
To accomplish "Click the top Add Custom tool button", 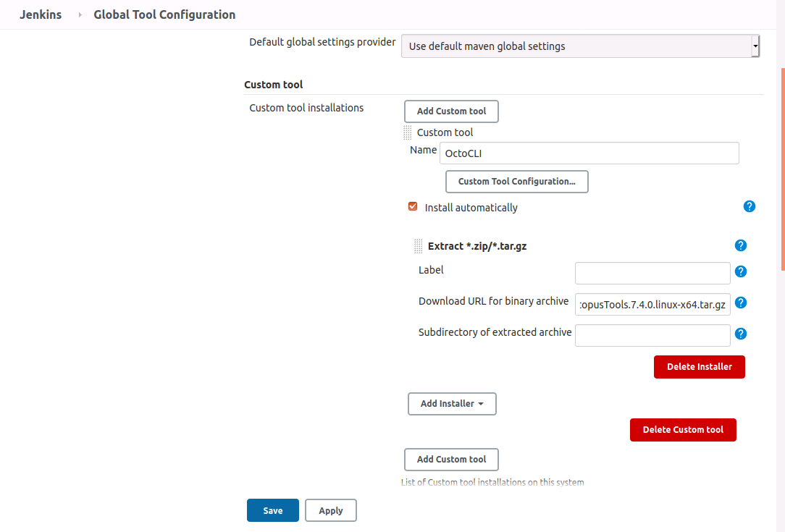I will 451,111.
